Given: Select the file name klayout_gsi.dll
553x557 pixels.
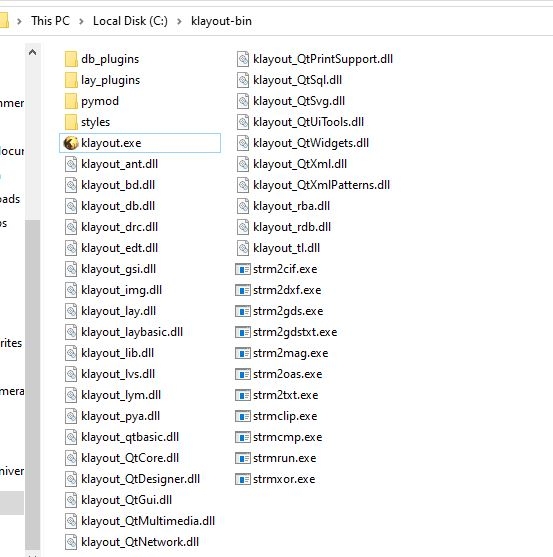Looking at the screenshot, I should click(x=119, y=269).
